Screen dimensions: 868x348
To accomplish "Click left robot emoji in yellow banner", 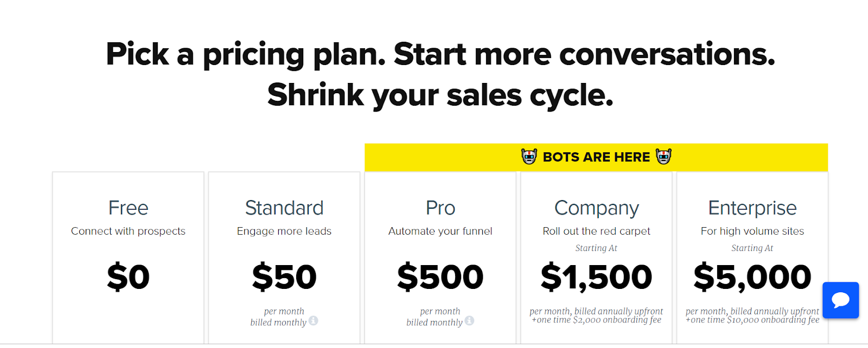I will (529, 157).
